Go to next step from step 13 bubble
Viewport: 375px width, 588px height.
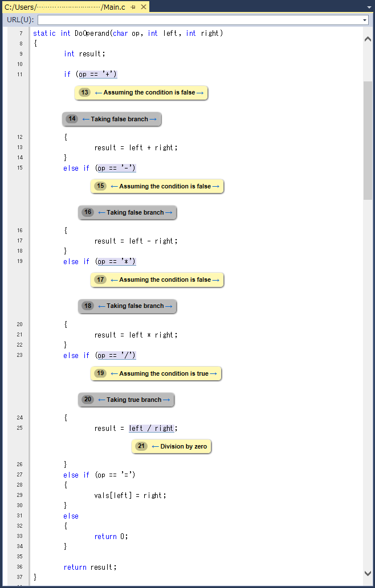coord(199,93)
